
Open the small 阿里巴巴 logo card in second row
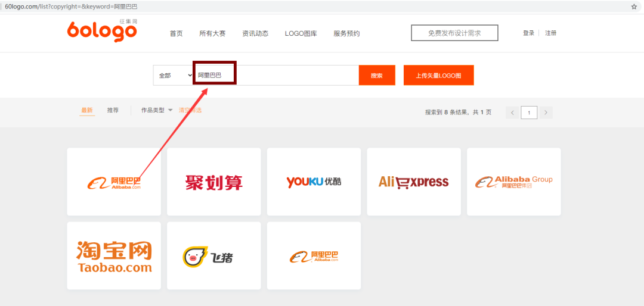pyautogui.click(x=314, y=256)
